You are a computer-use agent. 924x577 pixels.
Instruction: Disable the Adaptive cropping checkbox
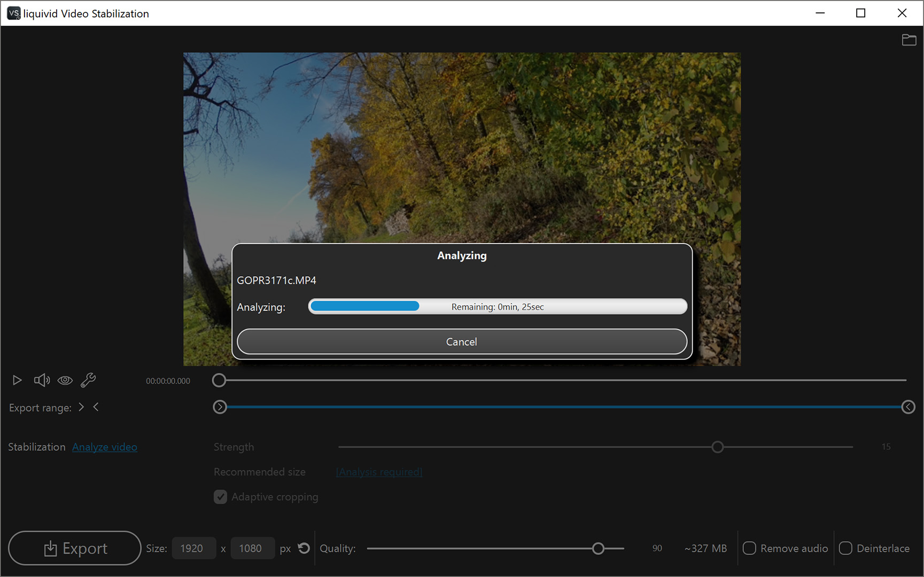[x=220, y=496]
